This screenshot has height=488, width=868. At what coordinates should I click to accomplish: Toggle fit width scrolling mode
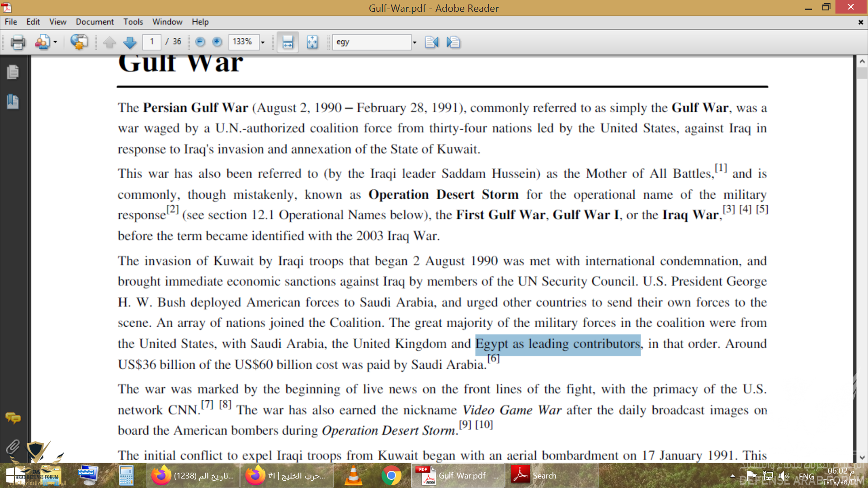(x=288, y=42)
